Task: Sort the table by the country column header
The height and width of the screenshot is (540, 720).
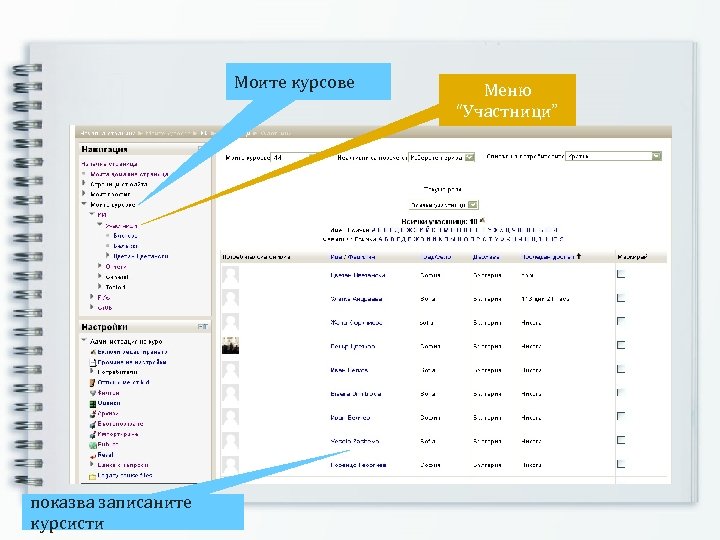Action: (486, 257)
